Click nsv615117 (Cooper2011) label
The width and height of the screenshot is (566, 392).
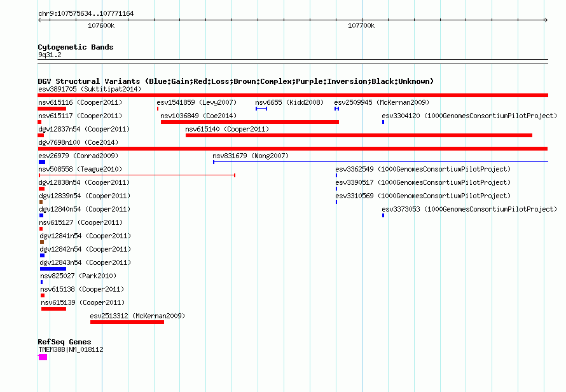coord(80,116)
